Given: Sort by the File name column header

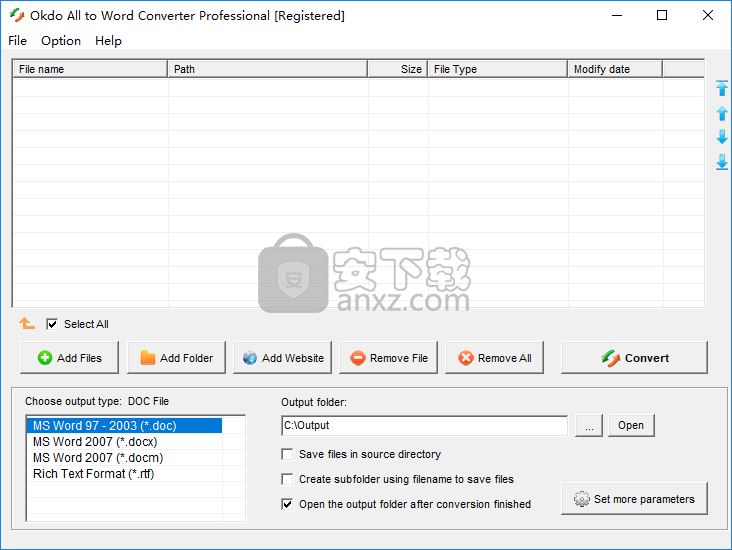Looking at the screenshot, I should [x=90, y=69].
